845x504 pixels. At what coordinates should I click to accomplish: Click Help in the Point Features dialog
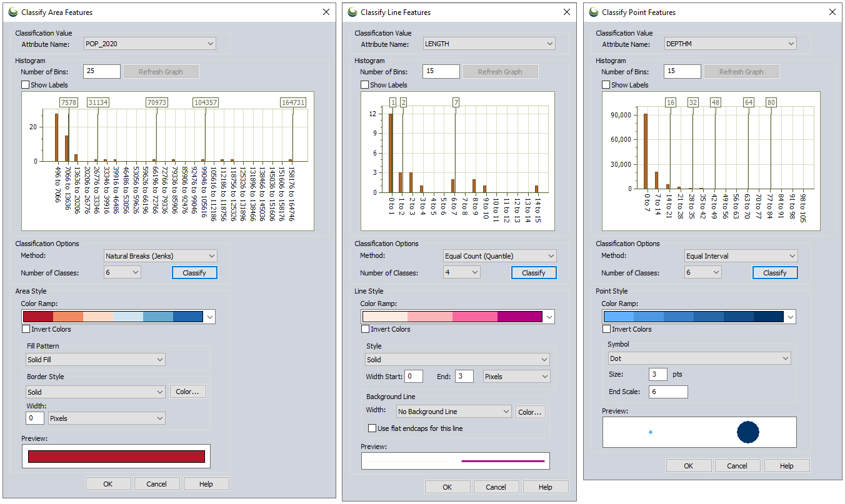click(787, 466)
